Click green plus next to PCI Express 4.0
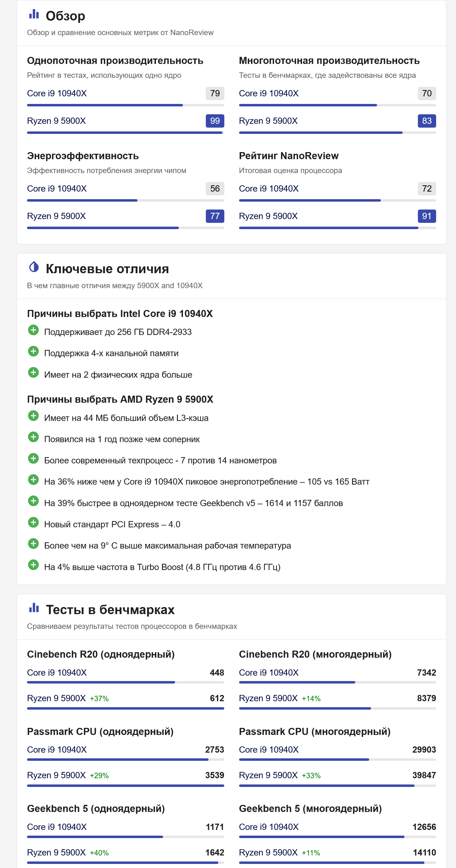 pos(33,523)
